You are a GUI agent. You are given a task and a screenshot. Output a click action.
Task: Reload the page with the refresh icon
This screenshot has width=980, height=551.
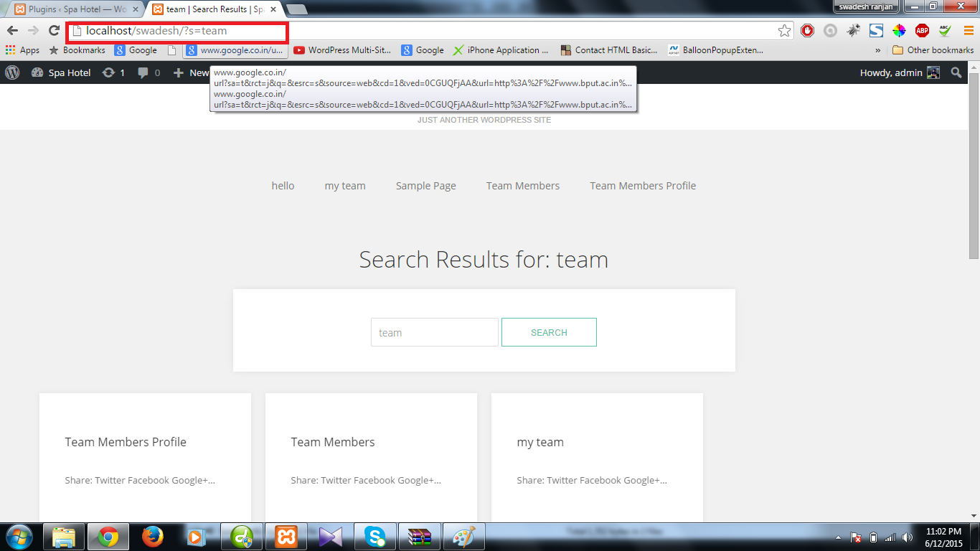[x=54, y=30]
